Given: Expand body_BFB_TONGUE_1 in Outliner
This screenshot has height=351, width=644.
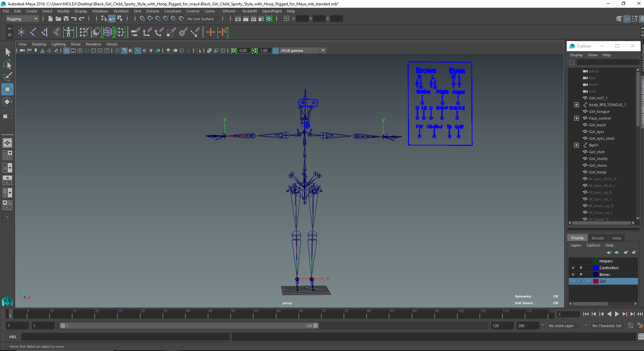Looking at the screenshot, I should click(x=577, y=105).
